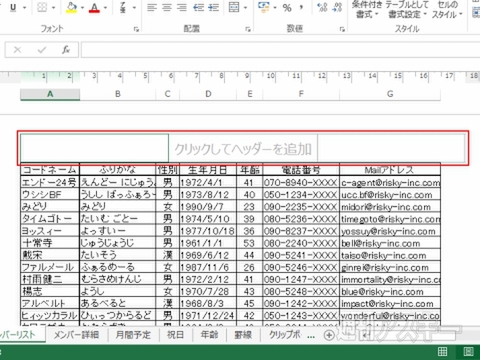
Task: Select column B header
Action: click(118, 94)
